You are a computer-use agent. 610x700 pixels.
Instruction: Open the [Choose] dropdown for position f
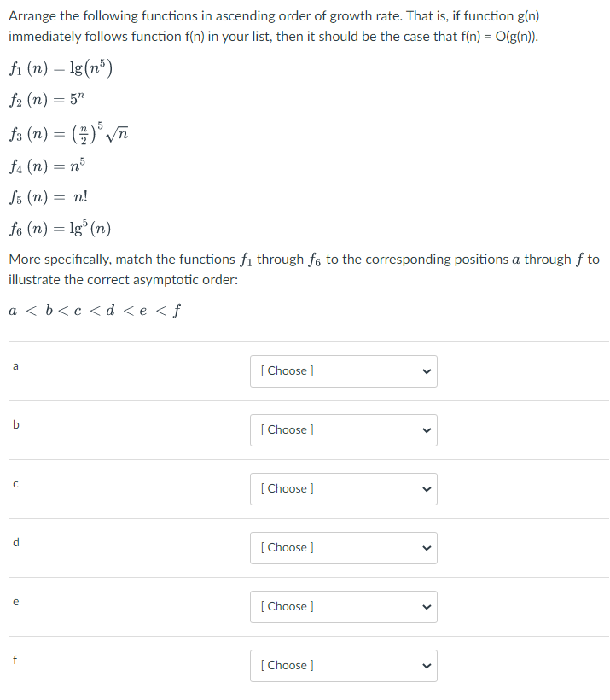tap(343, 665)
